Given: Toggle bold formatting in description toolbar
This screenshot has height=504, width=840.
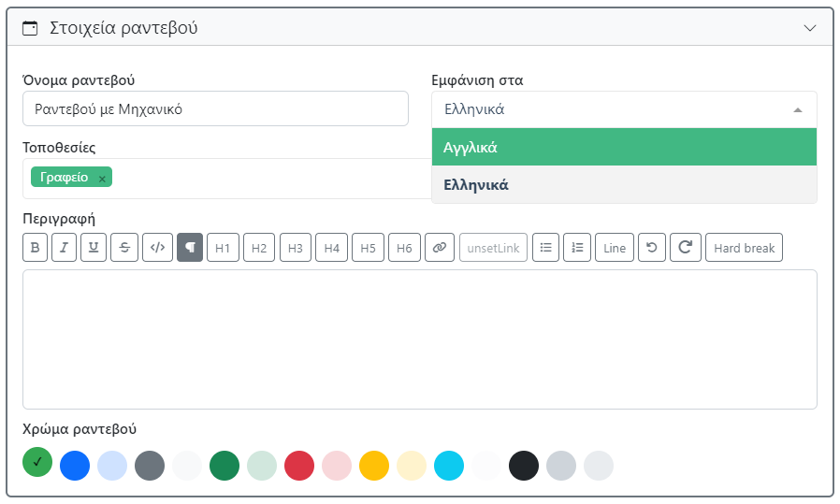Looking at the screenshot, I should (35, 248).
